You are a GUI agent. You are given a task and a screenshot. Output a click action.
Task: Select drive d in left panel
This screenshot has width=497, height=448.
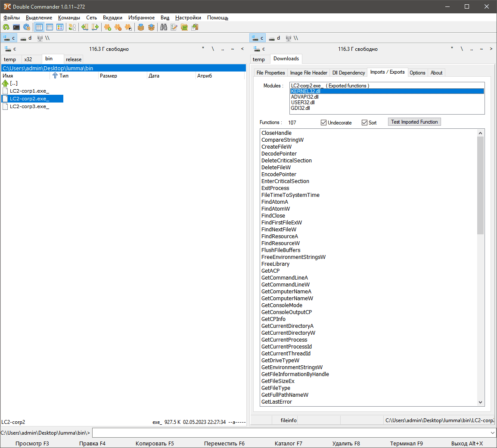(26, 38)
